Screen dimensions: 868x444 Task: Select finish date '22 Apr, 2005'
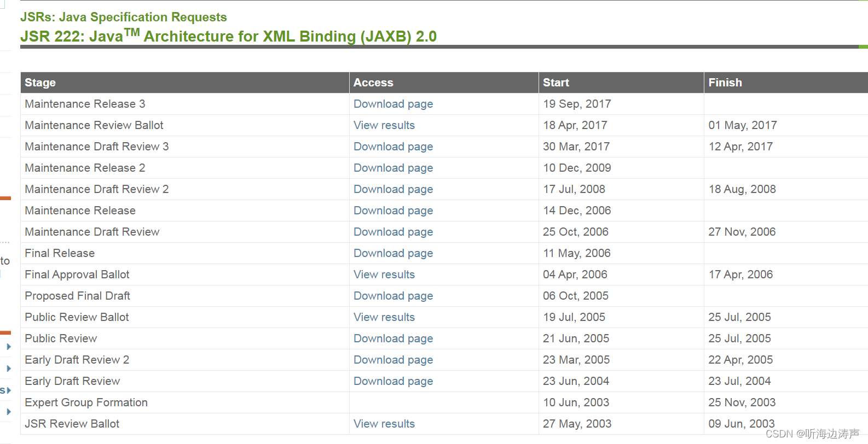[740, 360]
